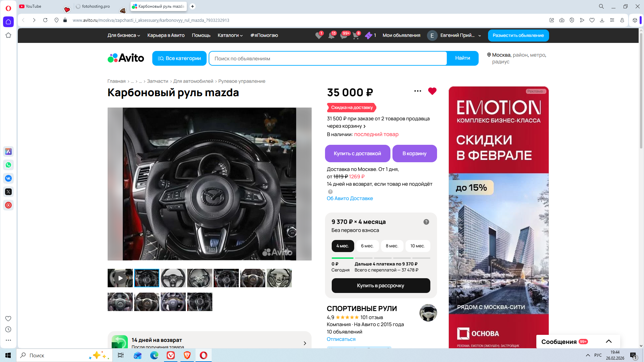The image size is (644, 362).
Task: Click installment help question mark icon
Action: (426, 222)
